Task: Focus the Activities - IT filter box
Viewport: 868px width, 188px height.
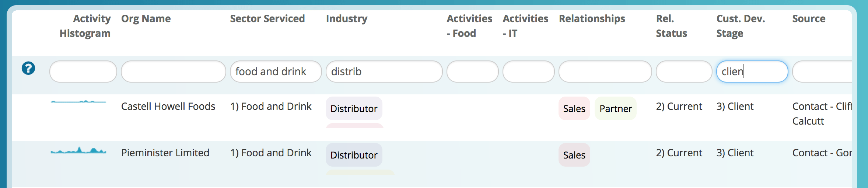Action: pos(528,72)
